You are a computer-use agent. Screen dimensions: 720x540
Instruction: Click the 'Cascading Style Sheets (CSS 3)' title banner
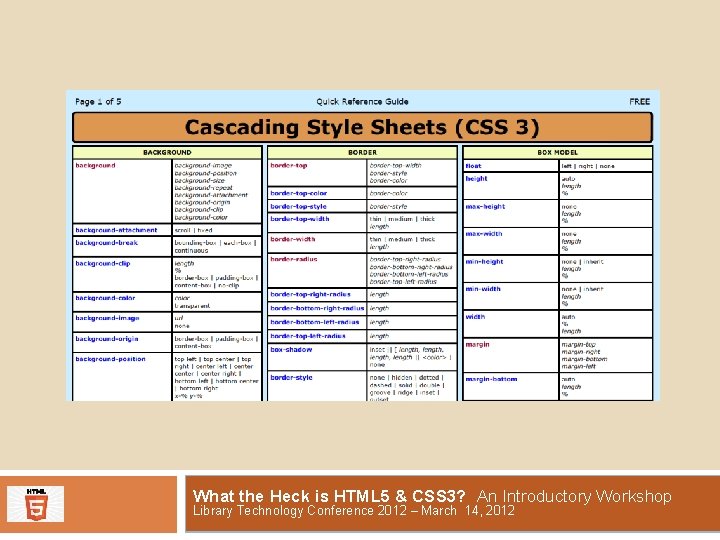(362, 128)
